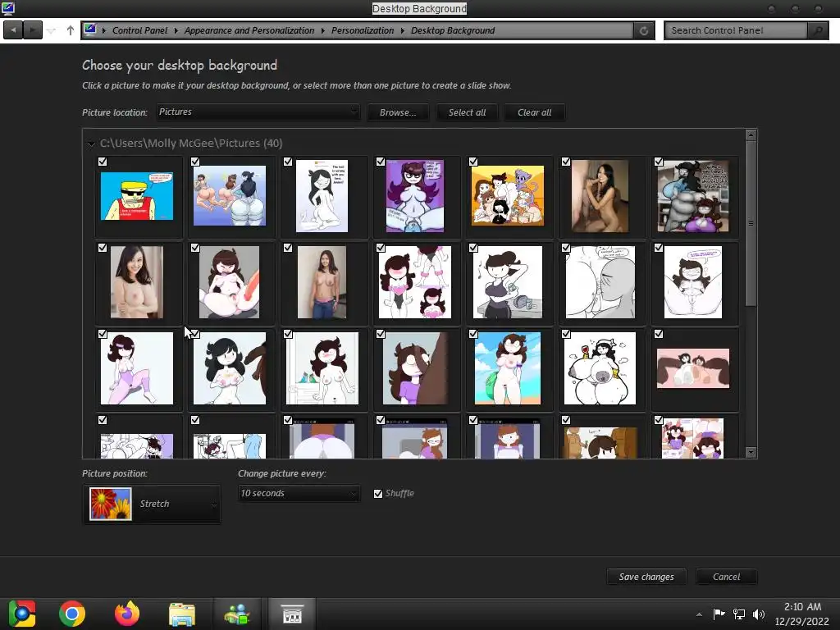The height and width of the screenshot is (630, 840).
Task: Open Google Chrome from the taskbar
Action: [72, 614]
